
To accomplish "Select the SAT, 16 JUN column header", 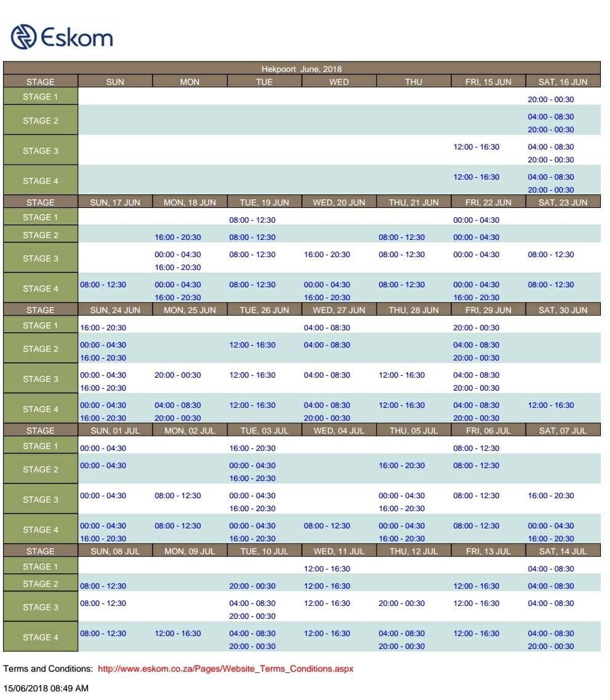I will coord(563,82).
